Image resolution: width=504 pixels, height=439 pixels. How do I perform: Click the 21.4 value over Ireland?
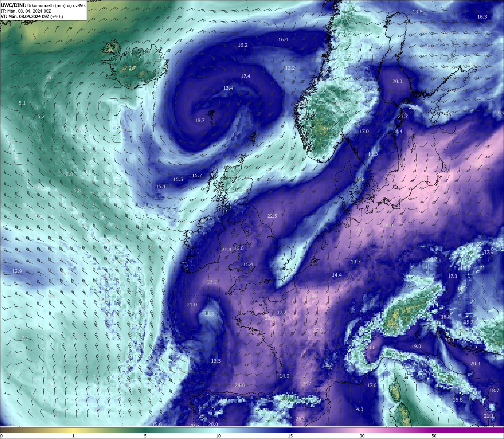[x=226, y=250]
